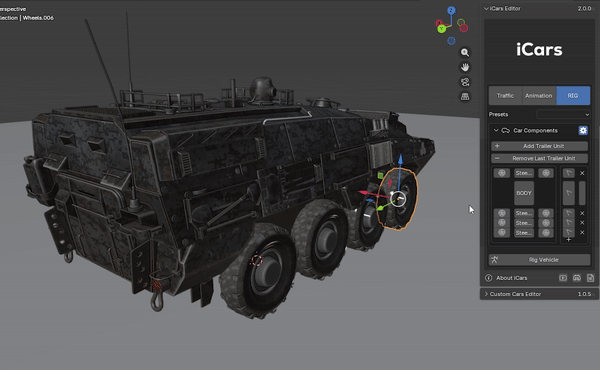The height and width of the screenshot is (370, 600).
Task: Collapse the Car Components section
Action: [x=496, y=130]
